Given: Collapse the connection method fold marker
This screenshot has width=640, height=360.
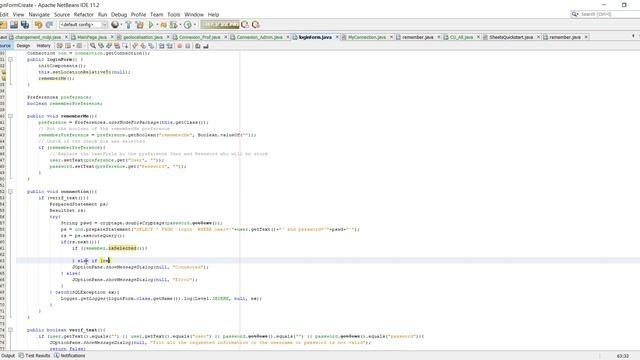Looking at the screenshot, I should [x=11, y=191].
